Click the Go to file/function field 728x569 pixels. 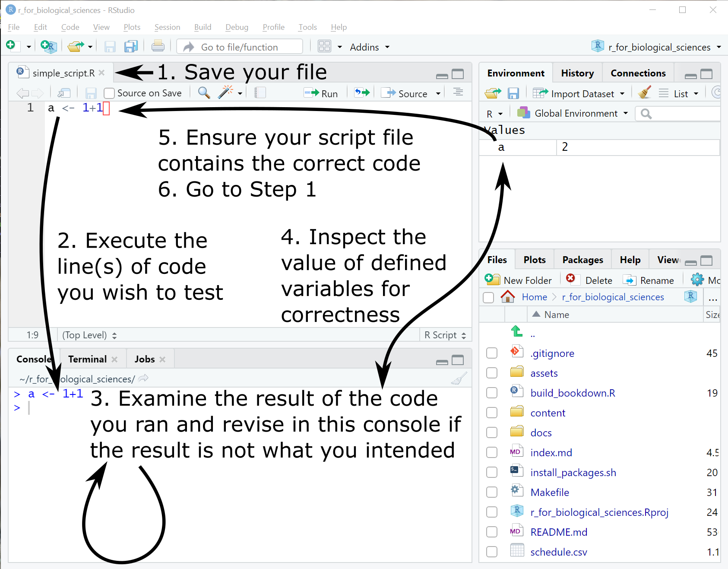pyautogui.click(x=240, y=47)
